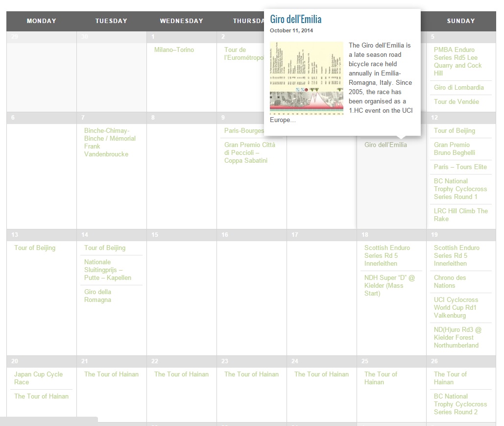The width and height of the screenshot is (504, 426).
Task: Click the Sunday column header
Action: (x=460, y=21)
